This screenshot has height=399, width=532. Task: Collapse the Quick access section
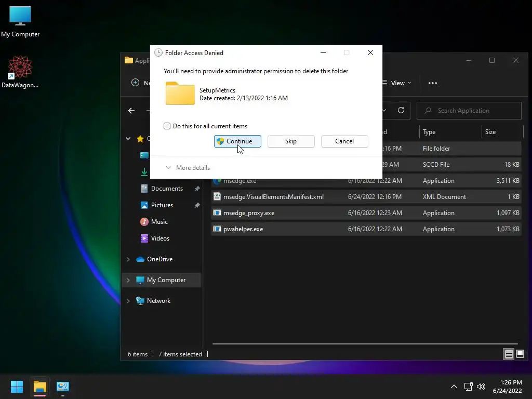coord(128,138)
